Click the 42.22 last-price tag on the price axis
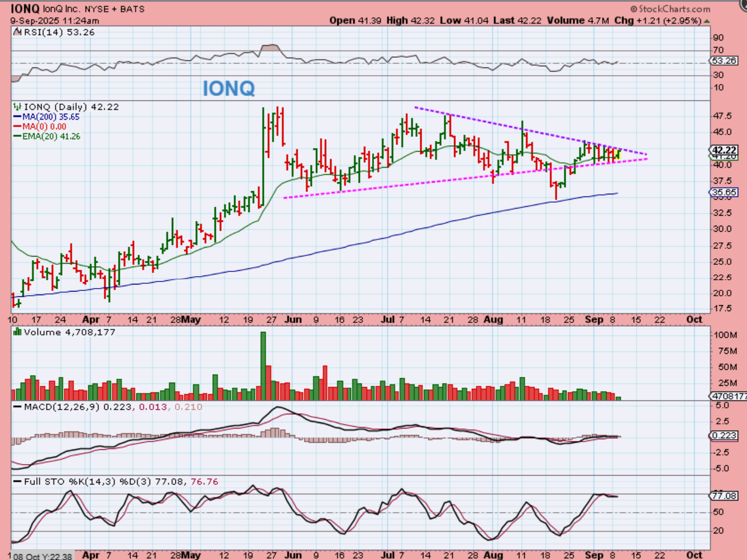 coord(724,150)
